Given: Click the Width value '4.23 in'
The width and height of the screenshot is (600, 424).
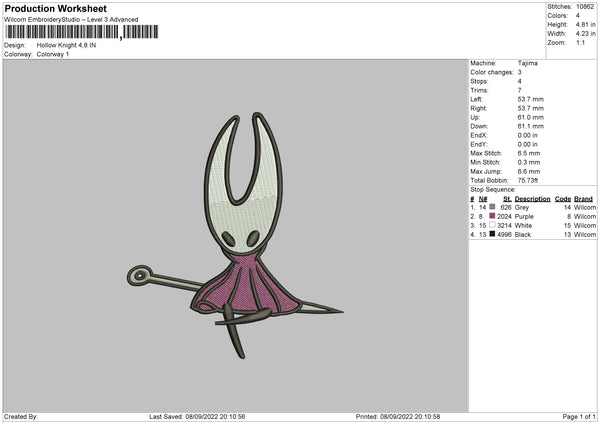Looking at the screenshot, I should (585, 34).
